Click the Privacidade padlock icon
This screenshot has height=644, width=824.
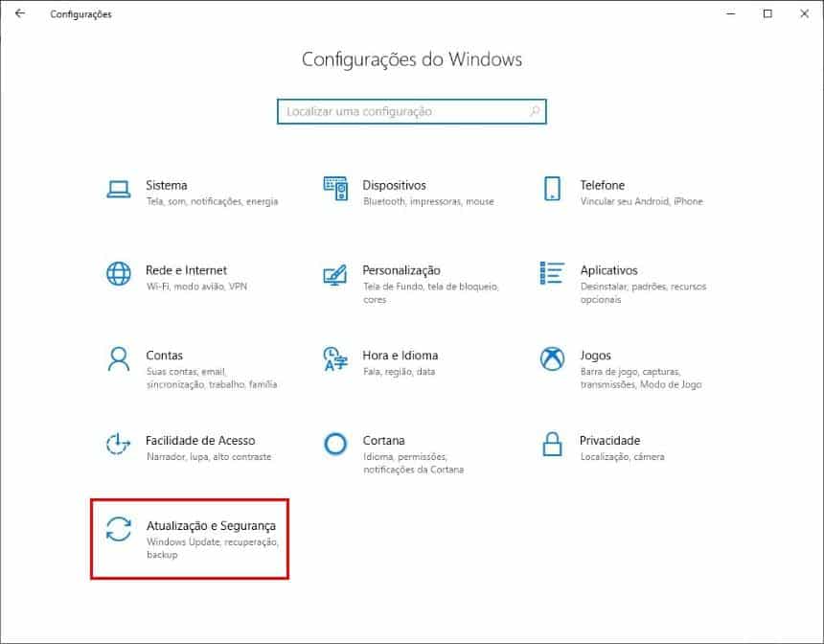[x=552, y=445]
